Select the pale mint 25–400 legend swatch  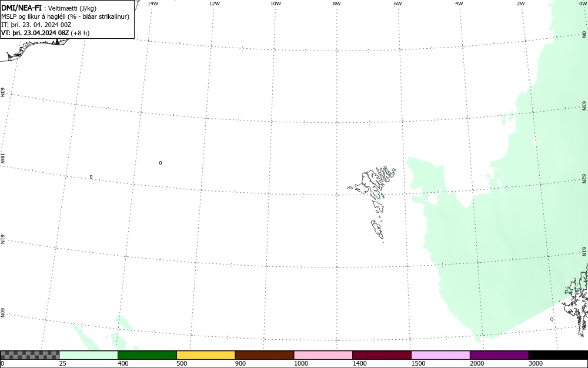(89, 355)
